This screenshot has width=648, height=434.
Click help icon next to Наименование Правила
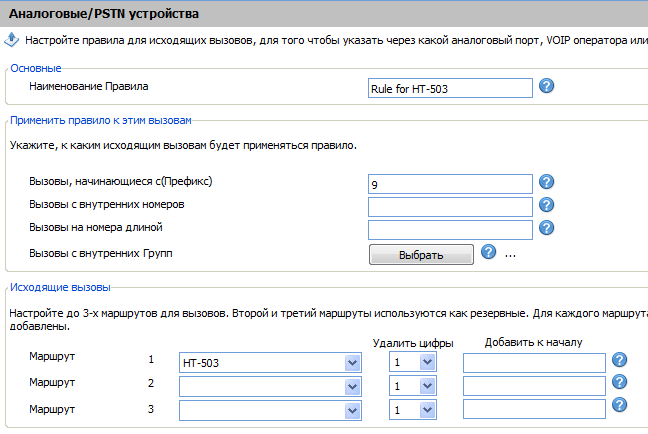[x=546, y=86]
